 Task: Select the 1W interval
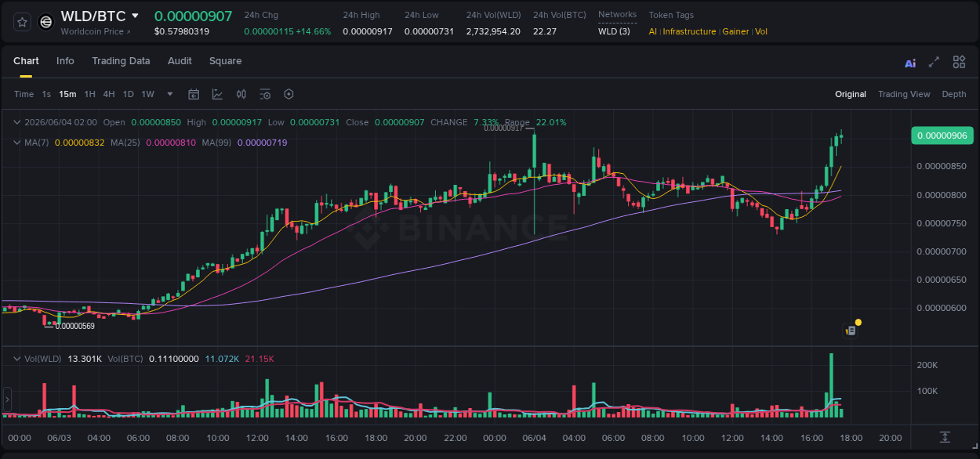[147, 94]
